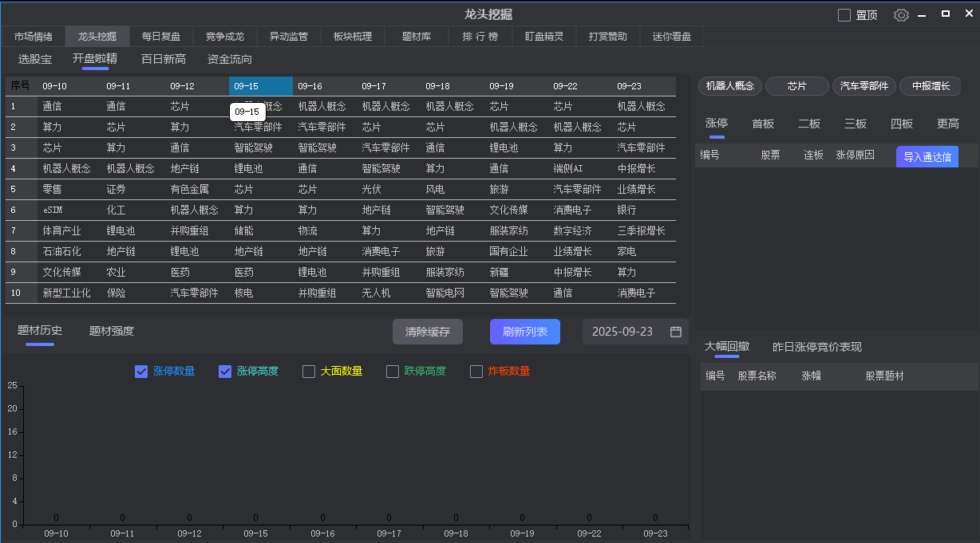Enable the 炸板数量 checkbox
The image size is (980, 543).
[x=476, y=371]
